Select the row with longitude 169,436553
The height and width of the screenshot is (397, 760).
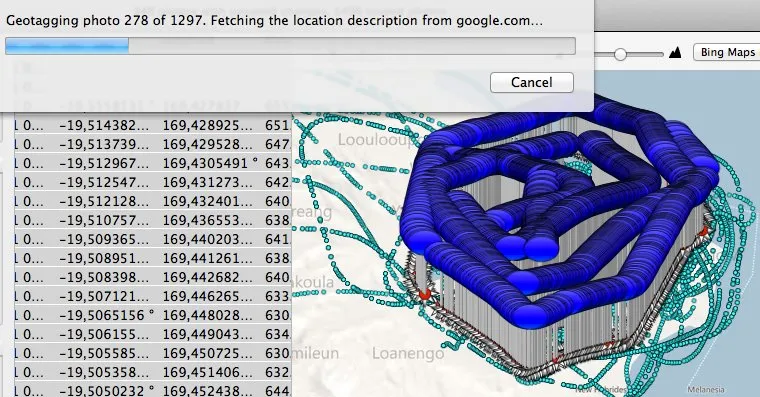pos(153,220)
